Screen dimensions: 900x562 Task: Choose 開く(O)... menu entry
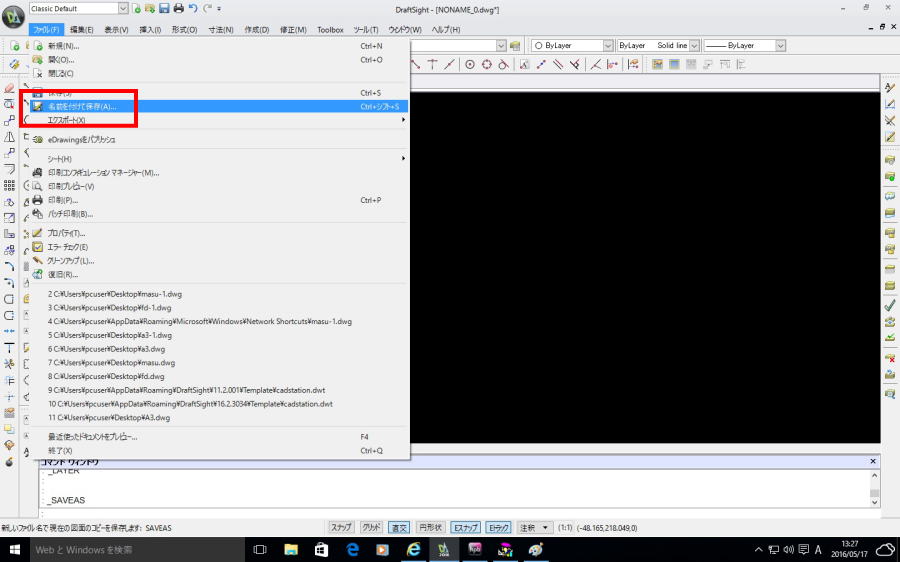(219, 60)
